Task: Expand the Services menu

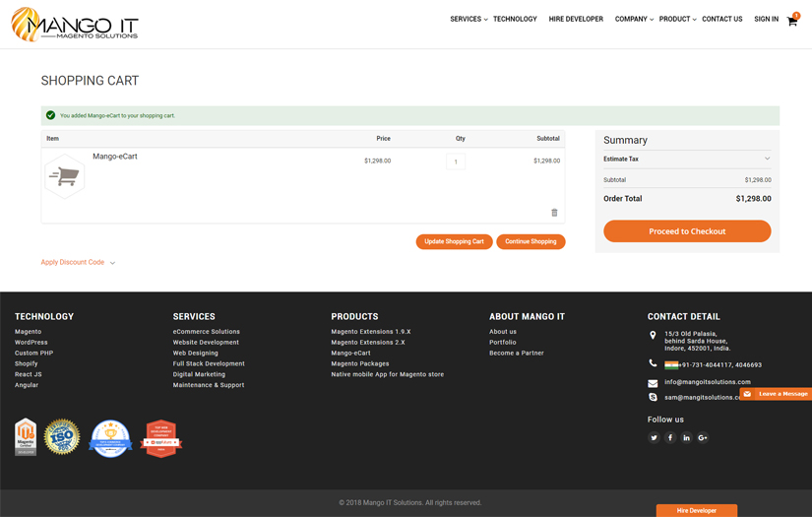Action: click(468, 19)
